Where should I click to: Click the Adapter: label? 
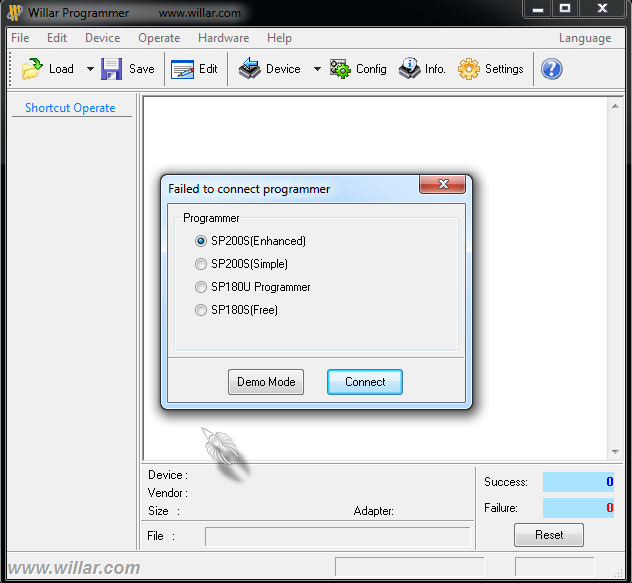coord(374,511)
